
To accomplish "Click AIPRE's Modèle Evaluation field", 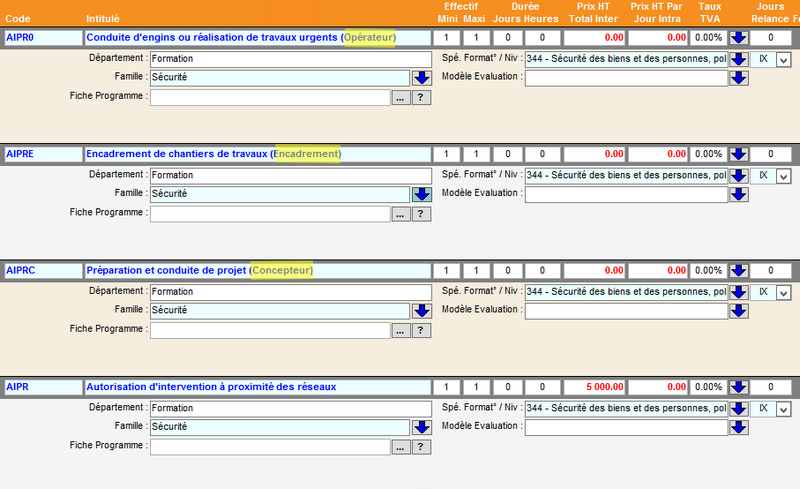I will coord(625,195).
